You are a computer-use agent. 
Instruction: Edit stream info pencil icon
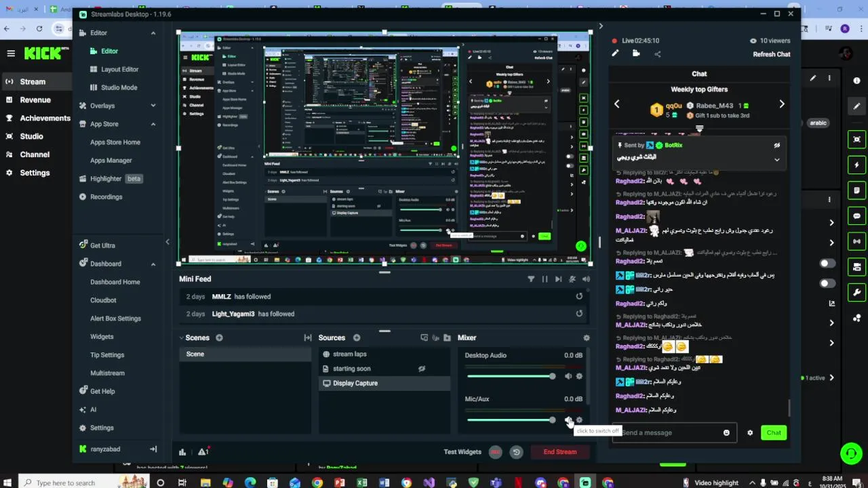(x=615, y=54)
